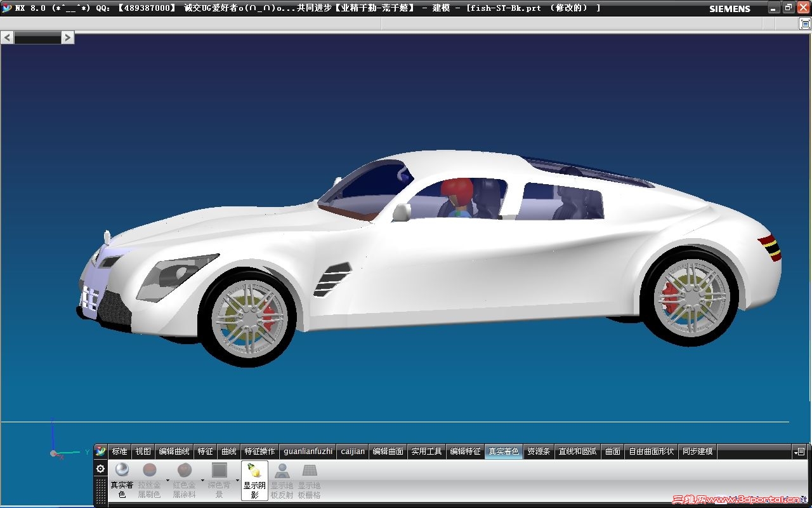Pick the driver's red helmet in the model
812x508 pixels.
(x=457, y=192)
